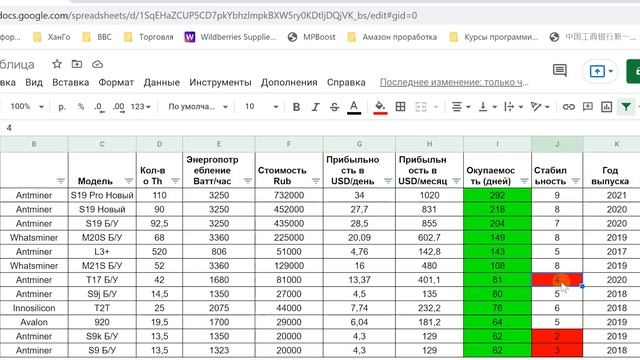Open the Амазон проработка bookmark folder

click(x=392, y=37)
